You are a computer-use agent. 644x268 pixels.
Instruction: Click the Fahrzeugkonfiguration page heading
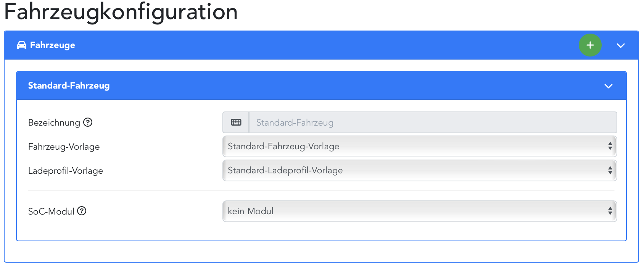pos(121,11)
